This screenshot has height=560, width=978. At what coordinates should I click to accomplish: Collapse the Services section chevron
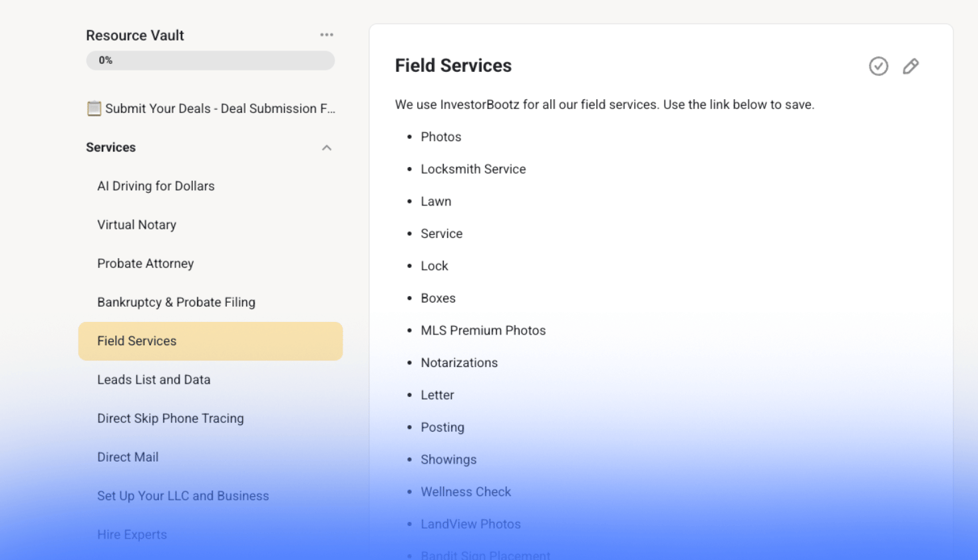(327, 148)
